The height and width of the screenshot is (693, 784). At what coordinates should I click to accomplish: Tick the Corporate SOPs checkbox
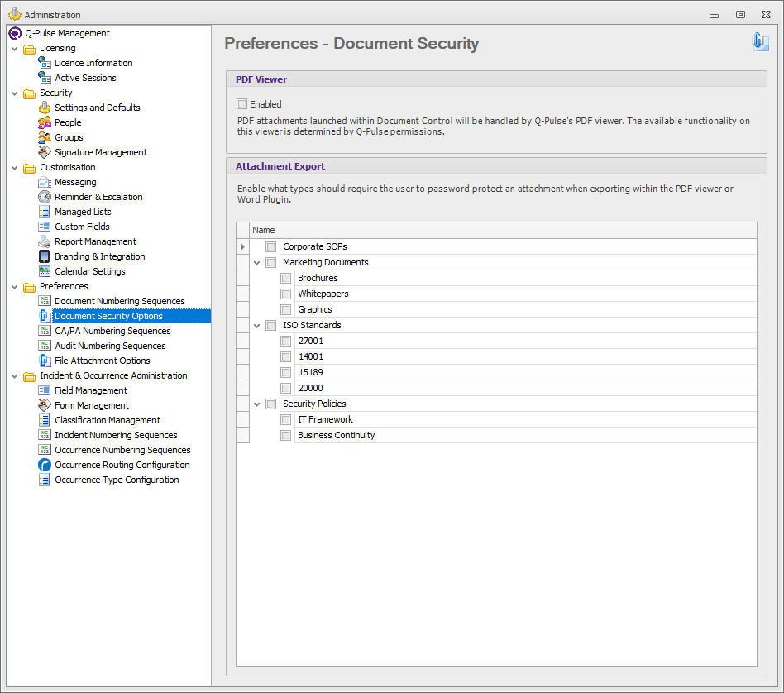pyautogui.click(x=271, y=246)
